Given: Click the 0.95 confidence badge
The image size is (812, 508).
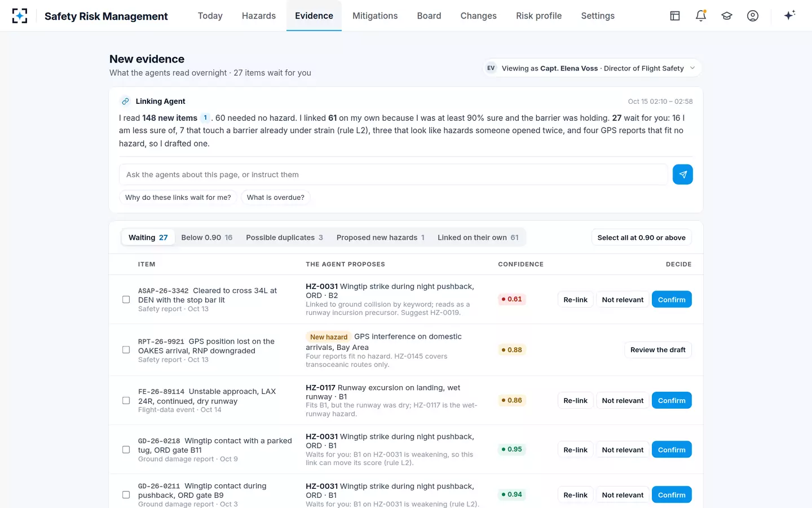Looking at the screenshot, I should click(512, 450).
